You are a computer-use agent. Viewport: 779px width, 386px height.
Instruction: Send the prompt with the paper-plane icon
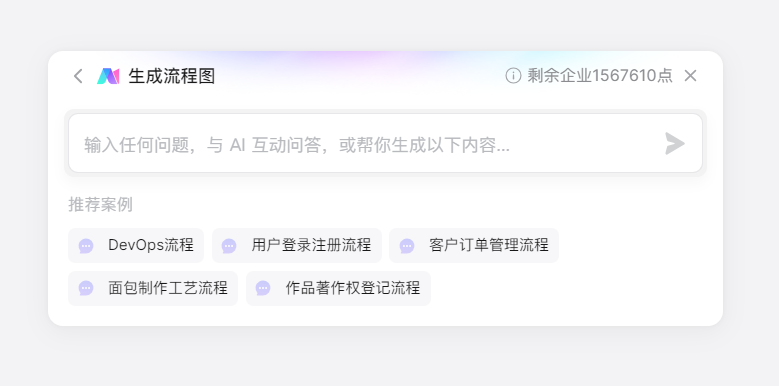tap(675, 144)
